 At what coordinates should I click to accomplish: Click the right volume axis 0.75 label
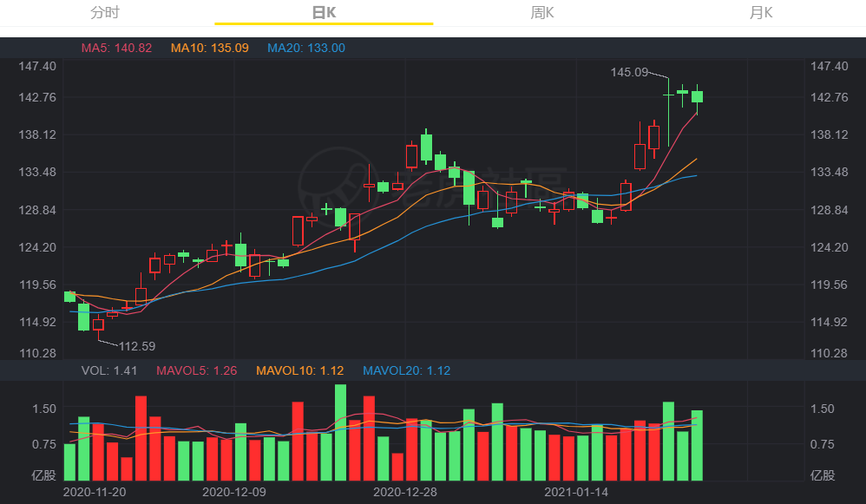[823, 444]
